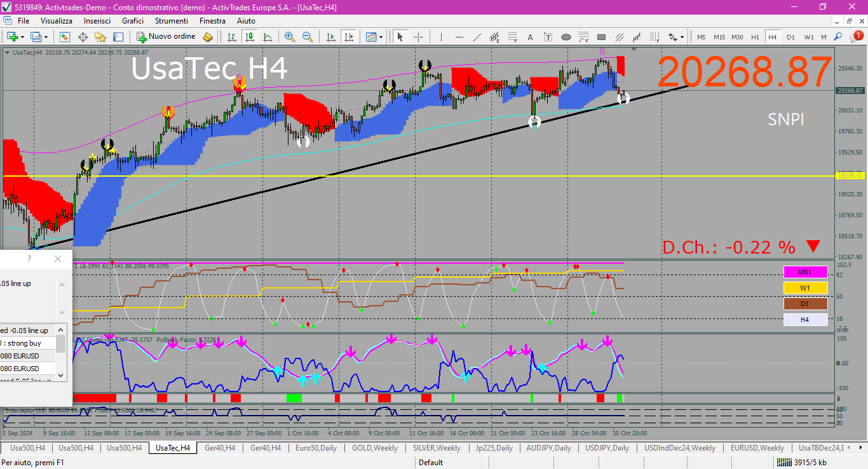Activate the crosshair cursor mode
Viewport: 868px width, 469px height.
point(418,37)
